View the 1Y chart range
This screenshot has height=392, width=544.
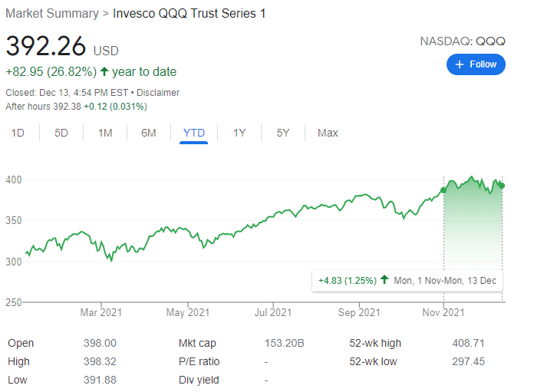(x=239, y=133)
